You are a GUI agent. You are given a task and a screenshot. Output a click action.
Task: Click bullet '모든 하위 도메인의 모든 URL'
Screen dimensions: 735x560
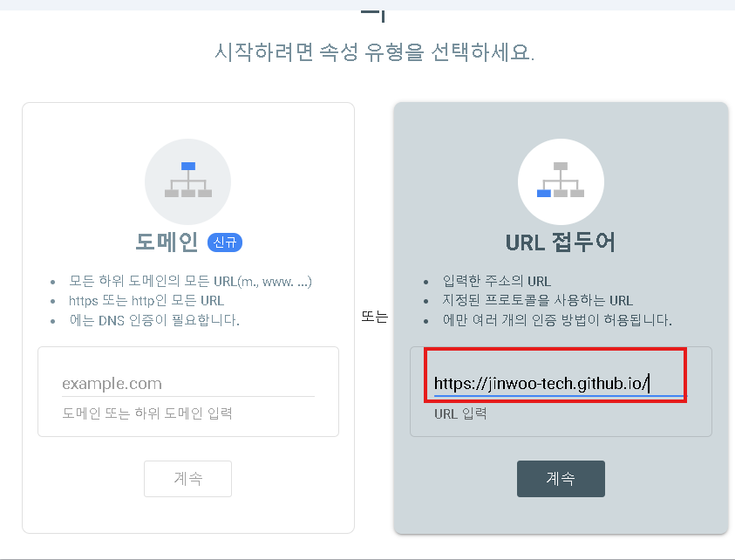pyautogui.click(x=190, y=281)
